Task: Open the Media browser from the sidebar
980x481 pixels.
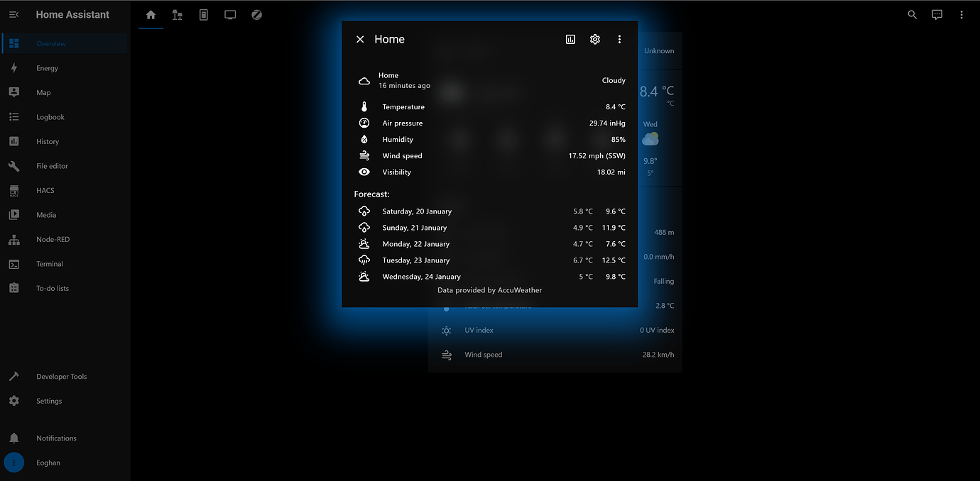Action: pos(14,214)
